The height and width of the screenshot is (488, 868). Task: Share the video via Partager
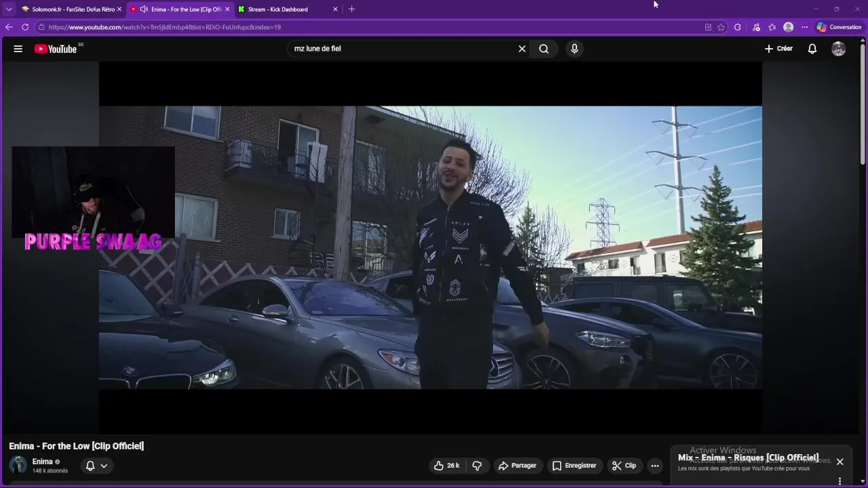click(517, 466)
